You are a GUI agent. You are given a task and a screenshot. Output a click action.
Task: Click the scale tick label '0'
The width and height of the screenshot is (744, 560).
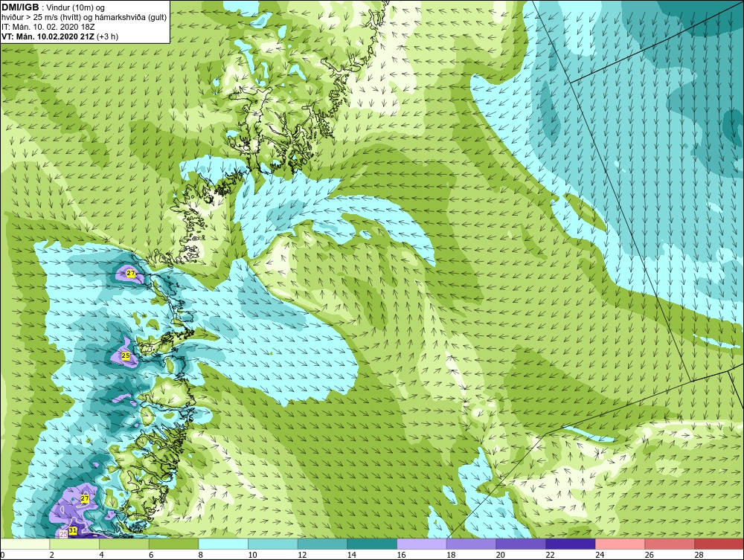[2, 555]
